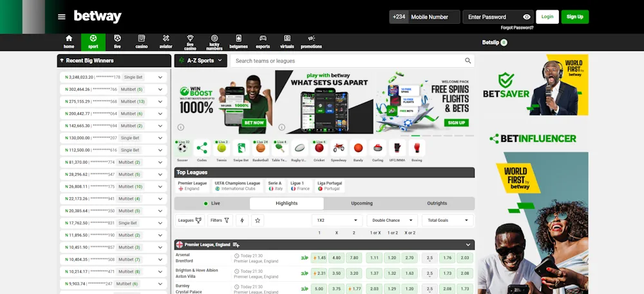
Task: Click the Sign Up button in header
Action: pyautogui.click(x=574, y=17)
